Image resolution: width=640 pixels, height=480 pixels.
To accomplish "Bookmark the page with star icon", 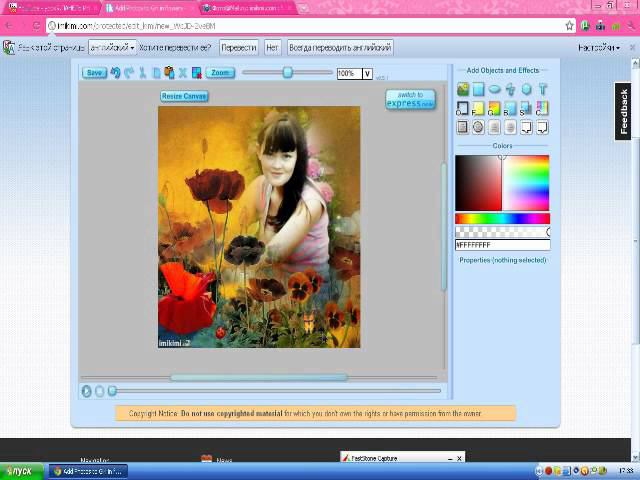I will [569, 26].
